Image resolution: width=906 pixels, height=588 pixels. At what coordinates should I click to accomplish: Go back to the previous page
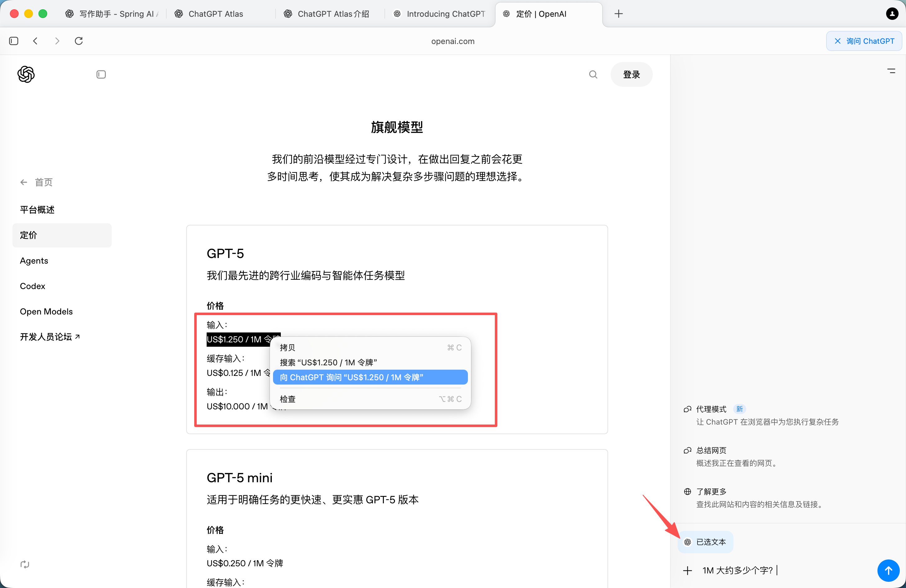tap(35, 41)
